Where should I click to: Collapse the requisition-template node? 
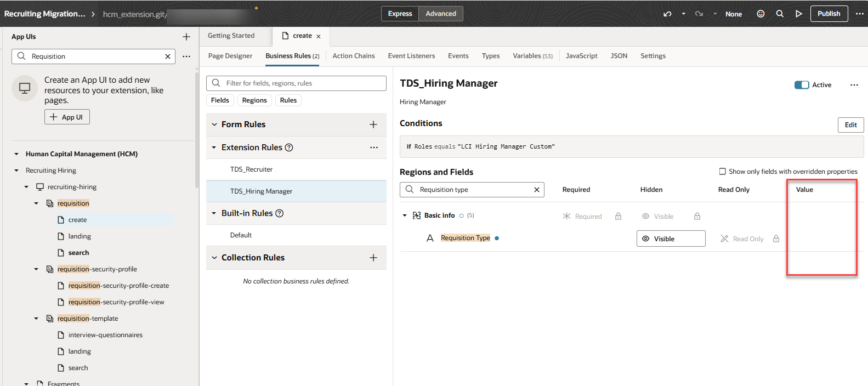36,319
